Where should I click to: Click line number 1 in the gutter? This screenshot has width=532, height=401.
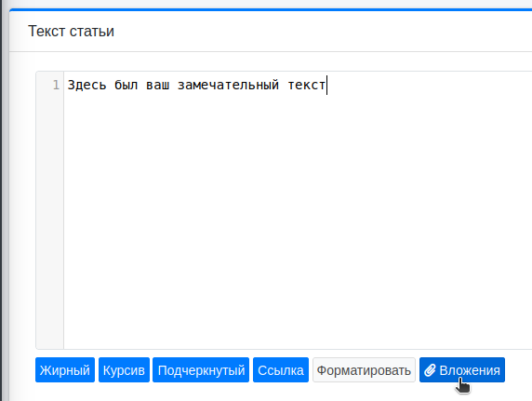tap(56, 85)
